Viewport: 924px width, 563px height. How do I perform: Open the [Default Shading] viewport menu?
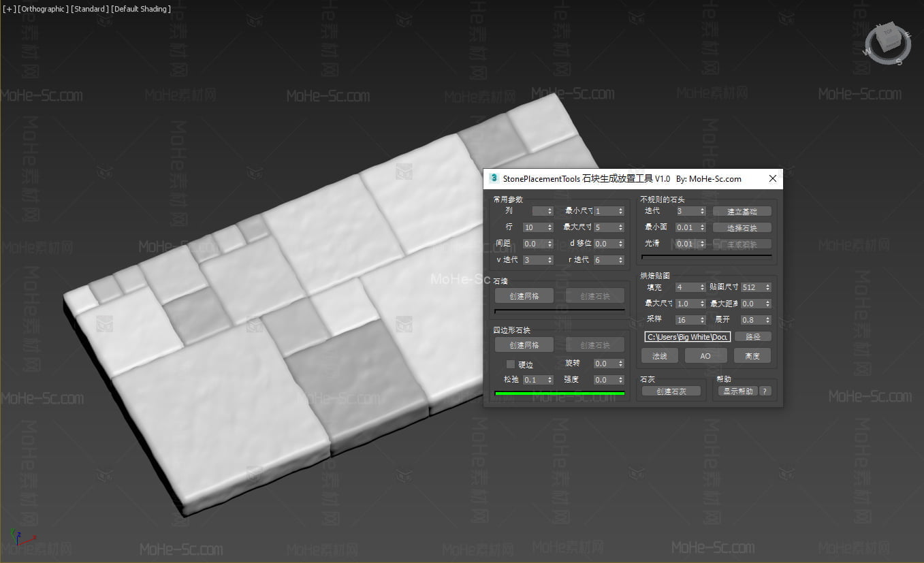(141, 9)
